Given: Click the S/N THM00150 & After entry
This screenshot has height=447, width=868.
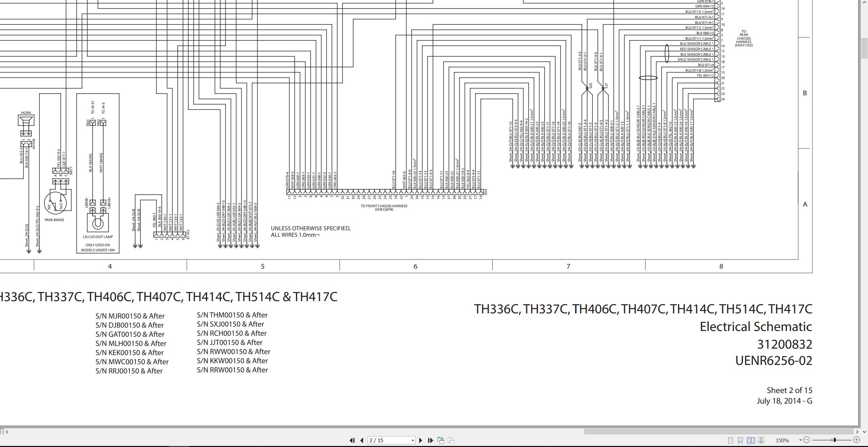Looking at the screenshot, I should coord(232,315).
